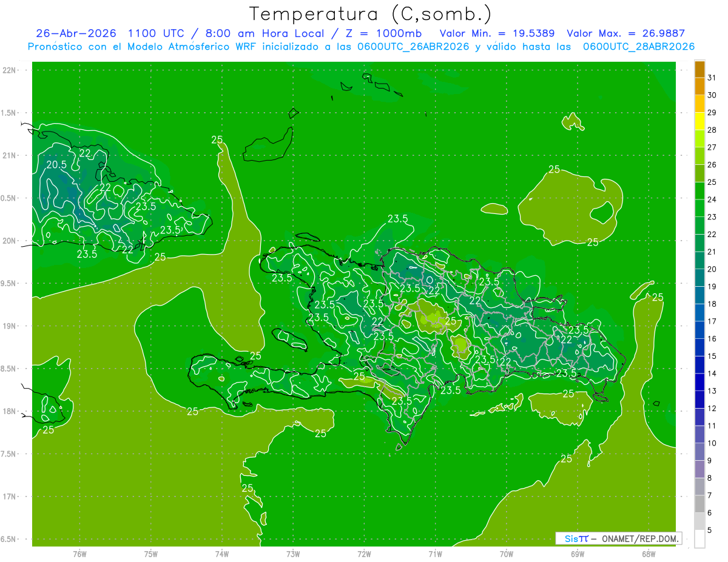Click the 20.5 contour label over Cuba

coord(56,164)
